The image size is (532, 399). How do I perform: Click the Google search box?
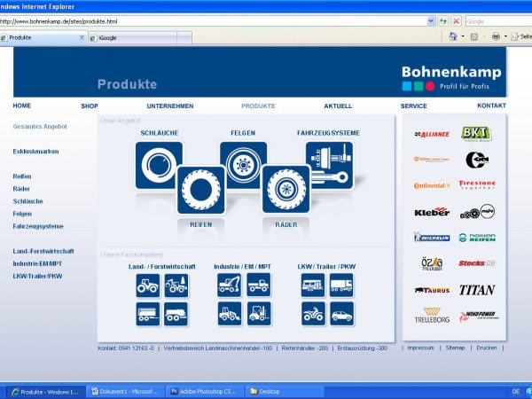[498, 21]
